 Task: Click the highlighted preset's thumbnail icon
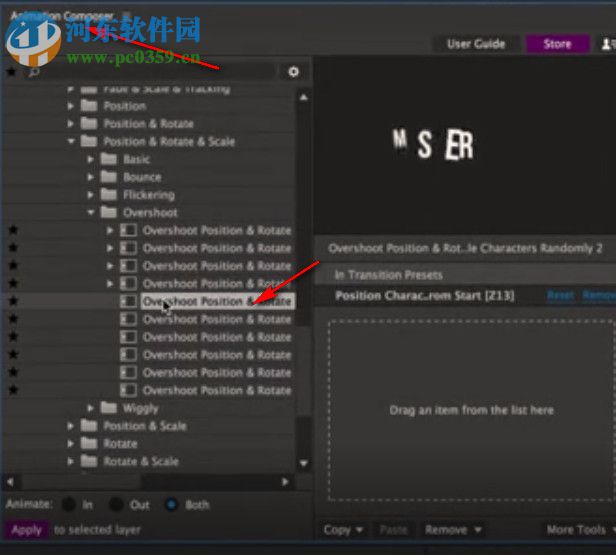point(128,301)
